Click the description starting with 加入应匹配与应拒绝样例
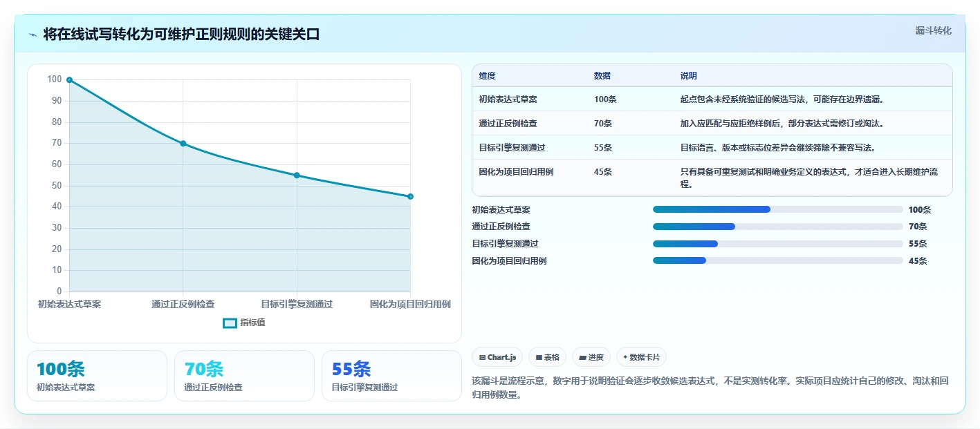This screenshot has height=429, width=980. (782, 124)
